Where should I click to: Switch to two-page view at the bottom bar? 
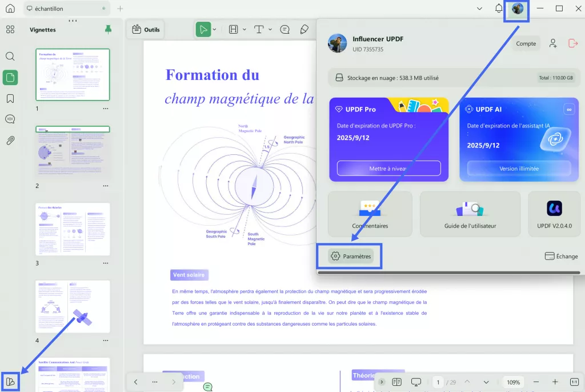point(396,382)
